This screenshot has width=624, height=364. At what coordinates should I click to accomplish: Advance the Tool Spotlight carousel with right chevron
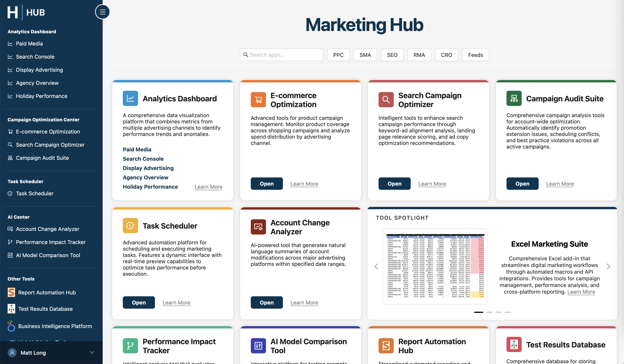(x=609, y=266)
